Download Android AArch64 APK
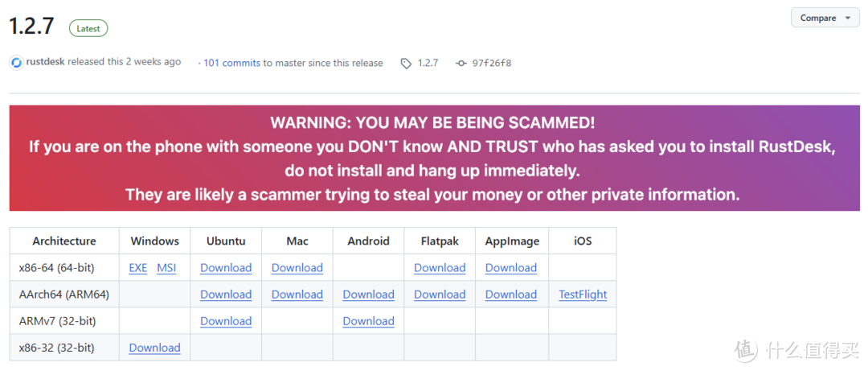Image resolution: width=868 pixels, height=371 pixels. [368, 295]
